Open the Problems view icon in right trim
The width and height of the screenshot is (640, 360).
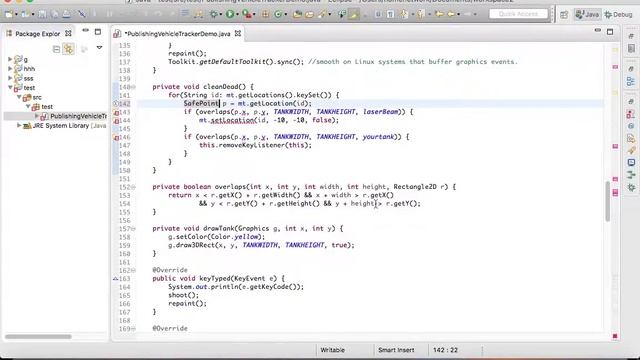631,114
